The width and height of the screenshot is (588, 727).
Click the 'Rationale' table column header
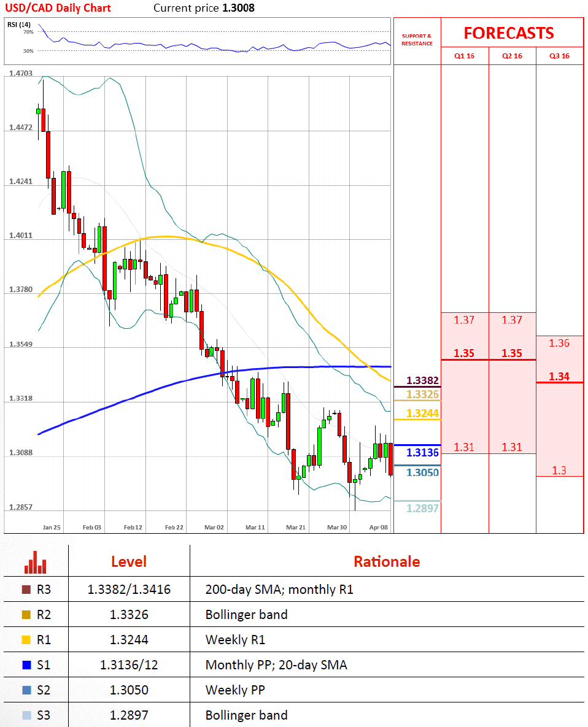click(x=387, y=561)
